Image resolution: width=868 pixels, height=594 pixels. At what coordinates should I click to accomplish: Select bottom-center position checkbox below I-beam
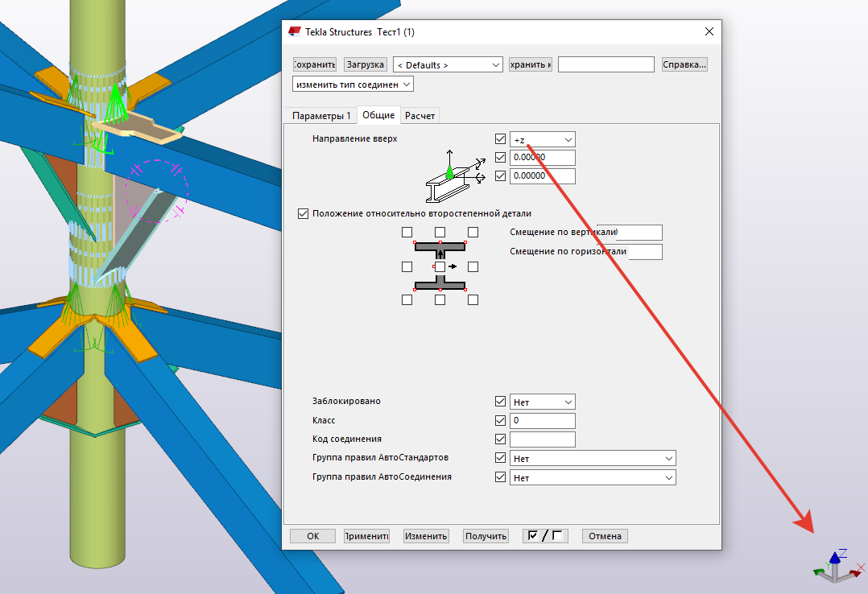(x=440, y=300)
